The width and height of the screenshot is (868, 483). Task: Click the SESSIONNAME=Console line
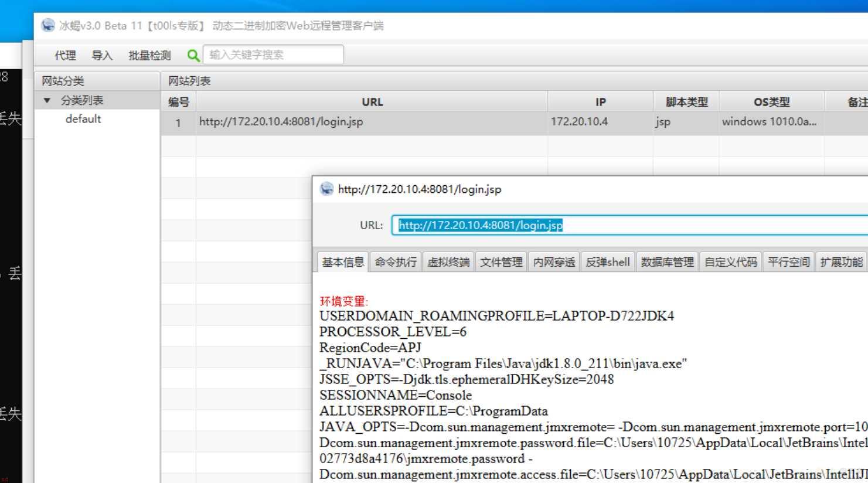coord(396,396)
